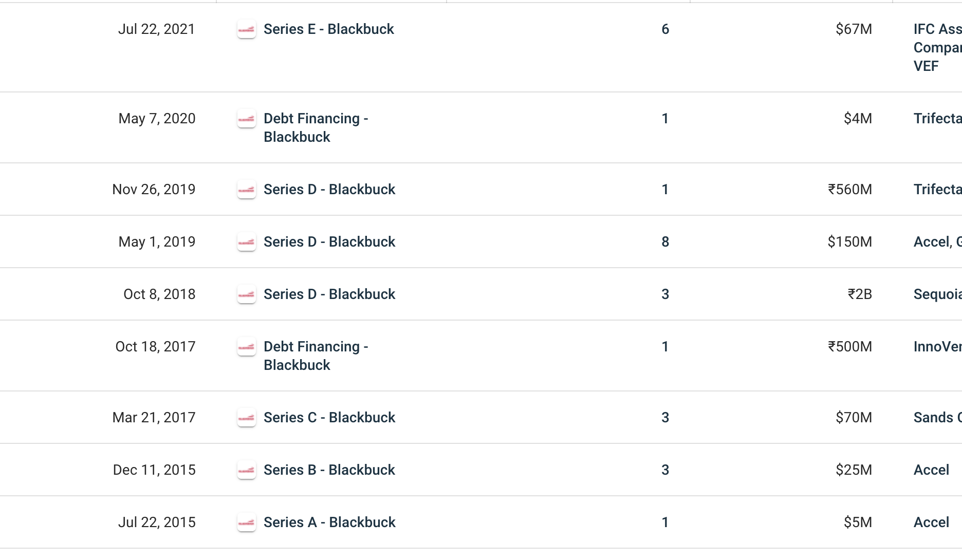Image resolution: width=962 pixels, height=560 pixels.
Task: Open Series A - Blackbuck funding round
Action: click(329, 522)
